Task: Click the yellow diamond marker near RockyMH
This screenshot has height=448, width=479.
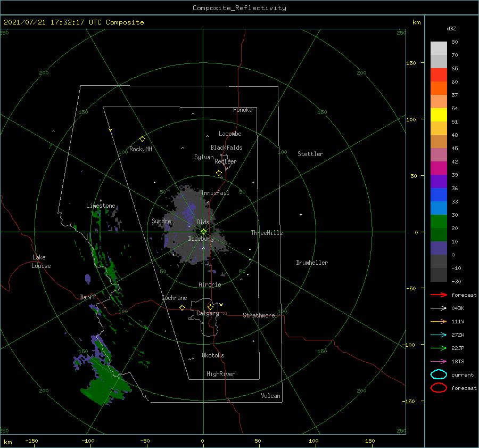Action: pyautogui.click(x=142, y=139)
